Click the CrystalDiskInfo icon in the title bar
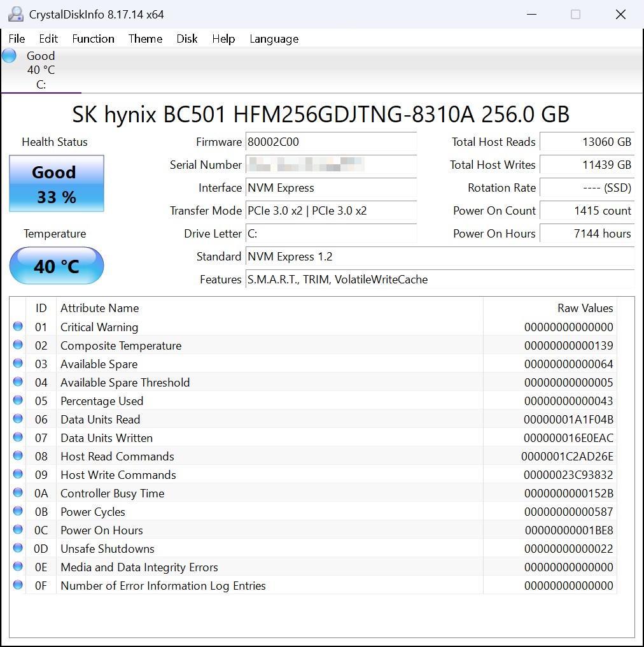 click(14, 13)
